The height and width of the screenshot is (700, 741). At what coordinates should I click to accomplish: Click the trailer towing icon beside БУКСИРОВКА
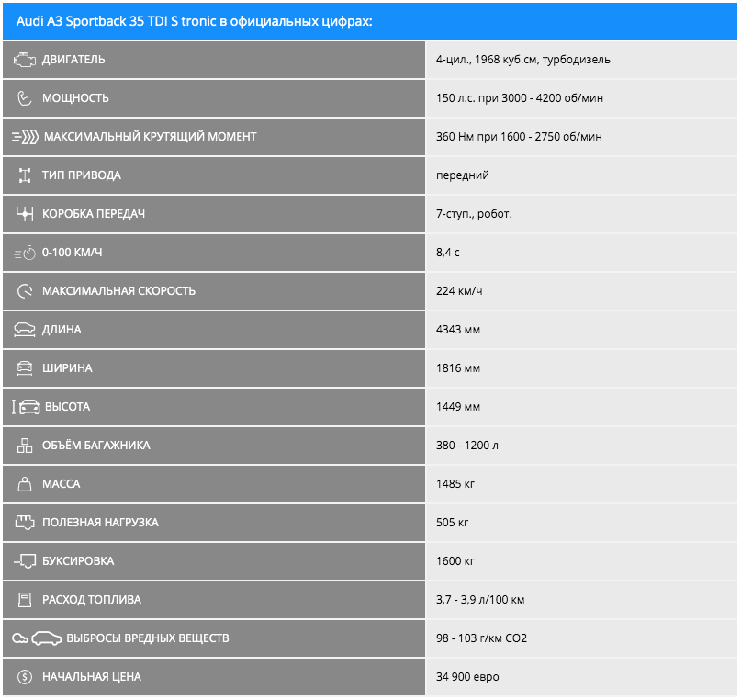[x=25, y=561]
